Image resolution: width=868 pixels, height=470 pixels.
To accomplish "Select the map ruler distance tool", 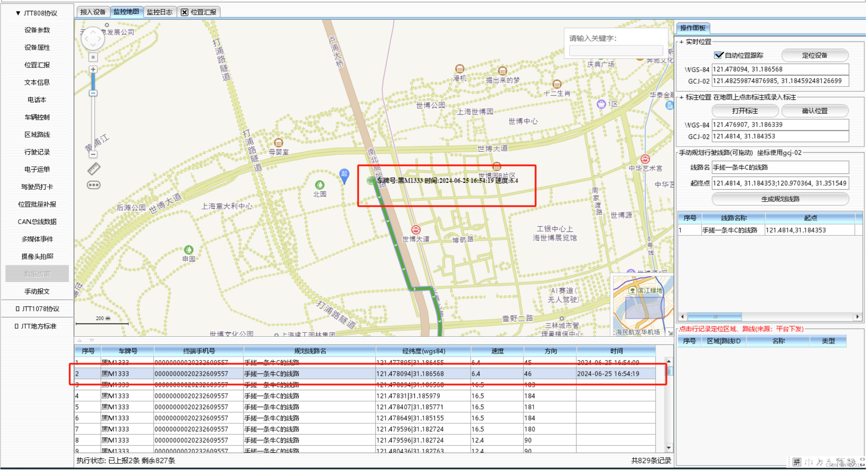I will [x=94, y=169].
